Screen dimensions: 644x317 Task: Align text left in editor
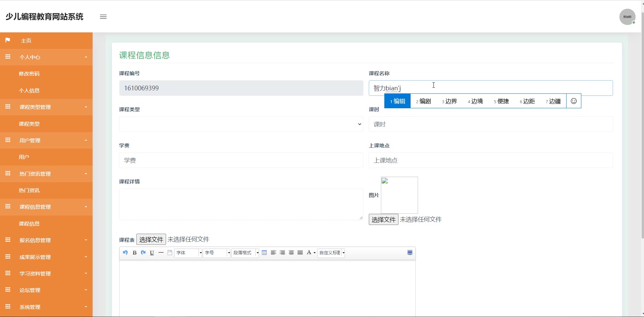coord(273,253)
